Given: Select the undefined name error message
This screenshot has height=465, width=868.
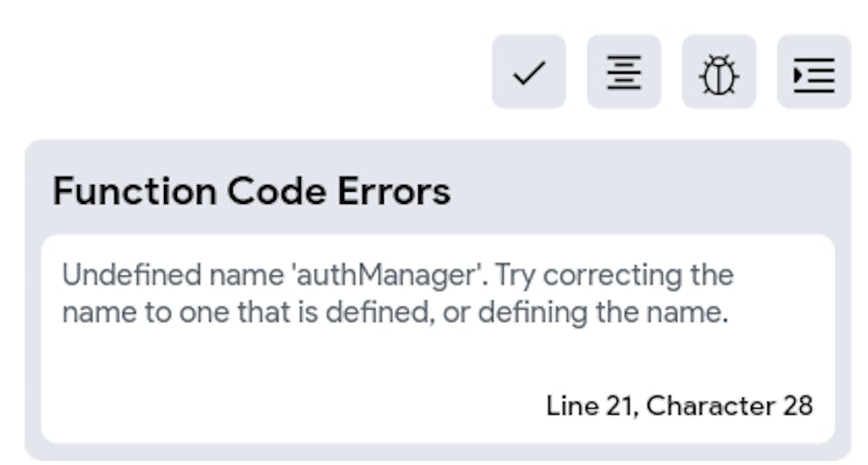Looking at the screenshot, I should [398, 294].
